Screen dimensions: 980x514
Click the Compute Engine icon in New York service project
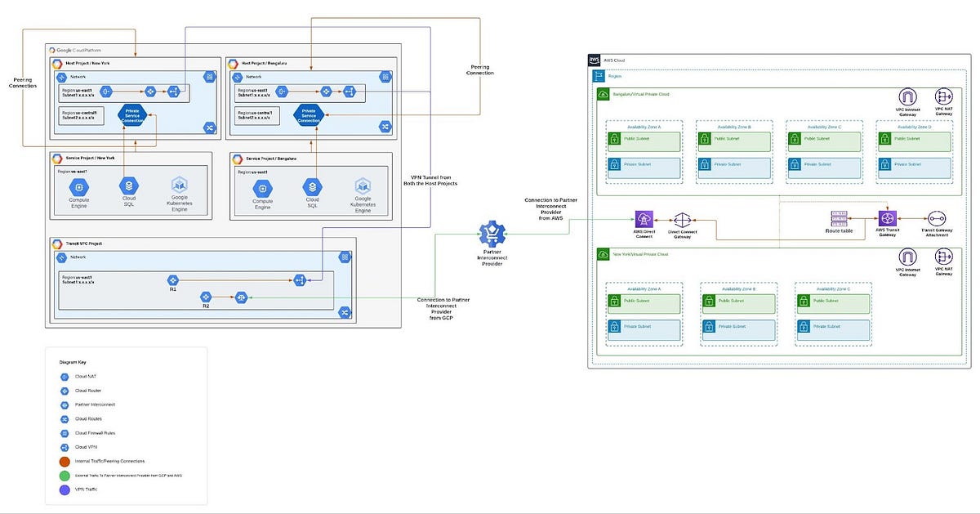78,187
